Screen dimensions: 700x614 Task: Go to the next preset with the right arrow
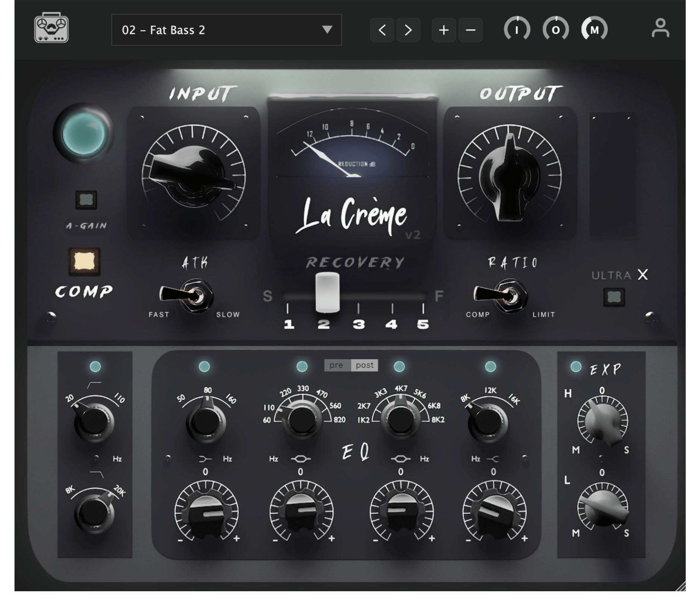[408, 30]
